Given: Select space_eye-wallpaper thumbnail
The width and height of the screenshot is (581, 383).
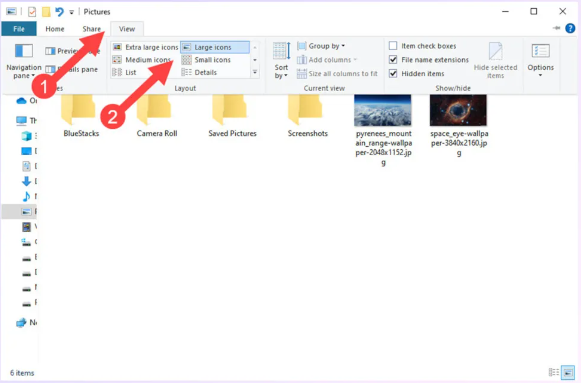Looking at the screenshot, I should coord(458,110).
